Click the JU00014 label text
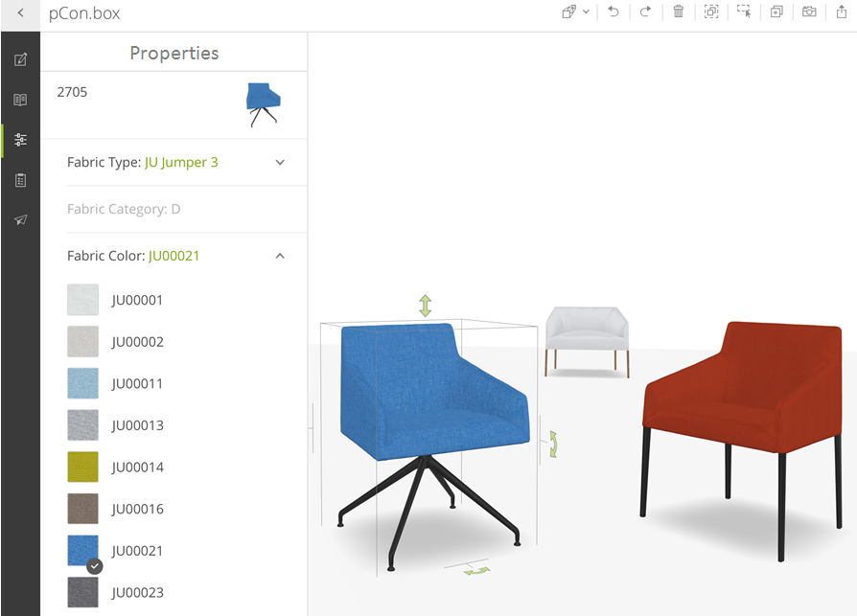Image resolution: width=857 pixels, height=616 pixels. click(137, 467)
